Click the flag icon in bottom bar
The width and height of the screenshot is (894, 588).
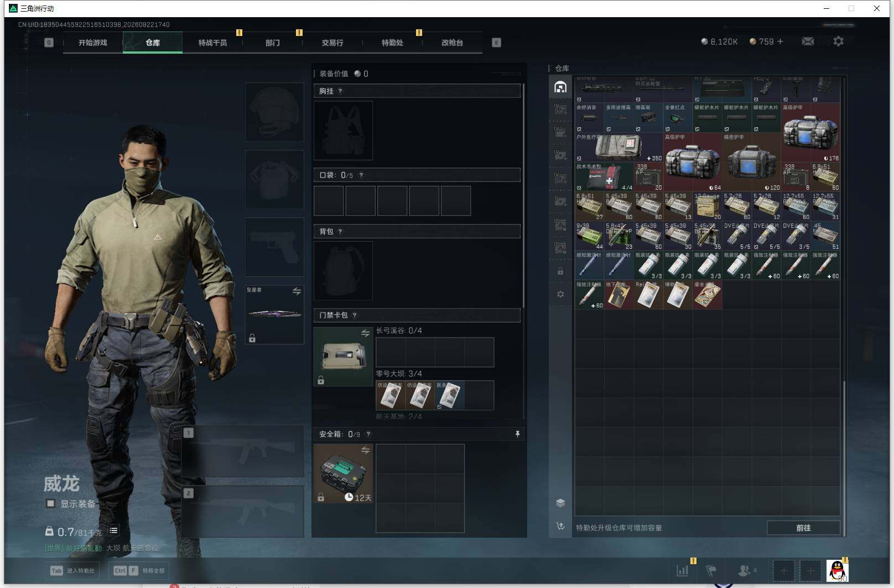(711, 570)
